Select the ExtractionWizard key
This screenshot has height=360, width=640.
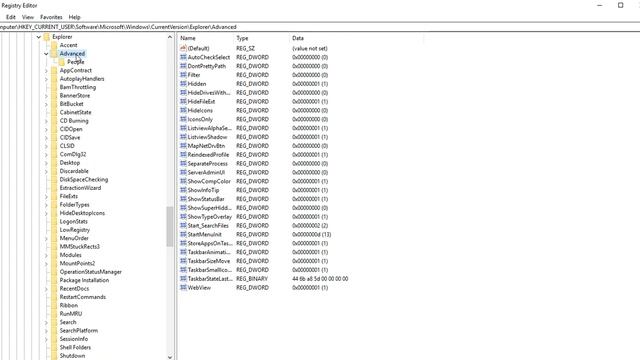coord(80,188)
